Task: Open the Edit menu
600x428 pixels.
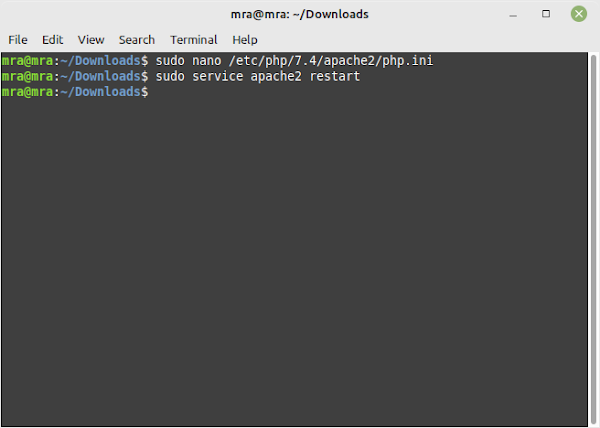Action: (x=52, y=40)
